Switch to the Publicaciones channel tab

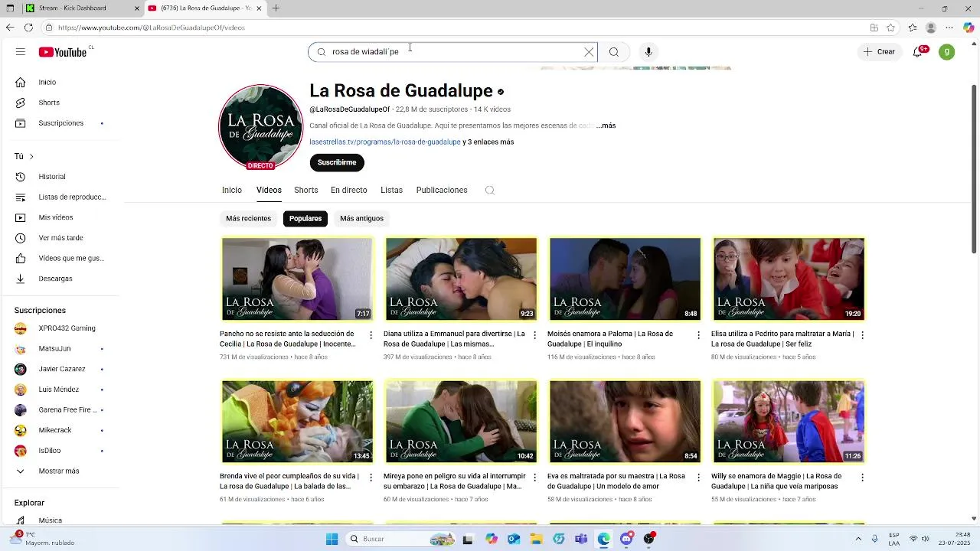pos(442,190)
